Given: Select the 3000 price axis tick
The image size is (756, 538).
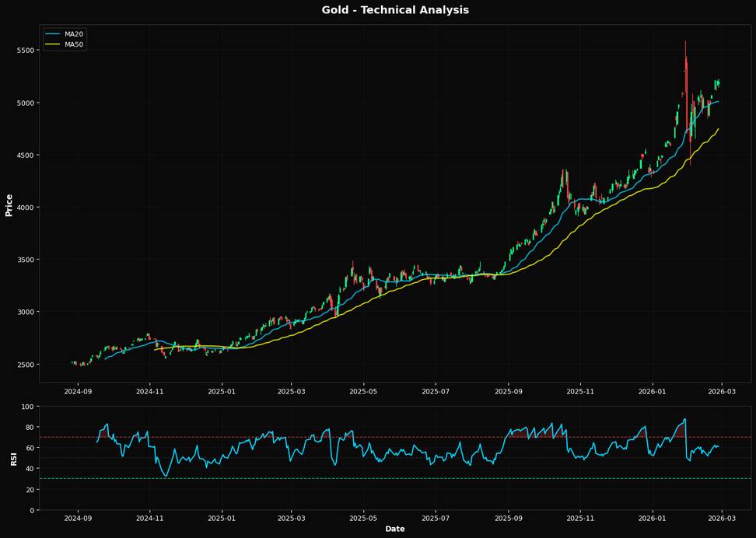Looking at the screenshot, I should pos(26,312).
